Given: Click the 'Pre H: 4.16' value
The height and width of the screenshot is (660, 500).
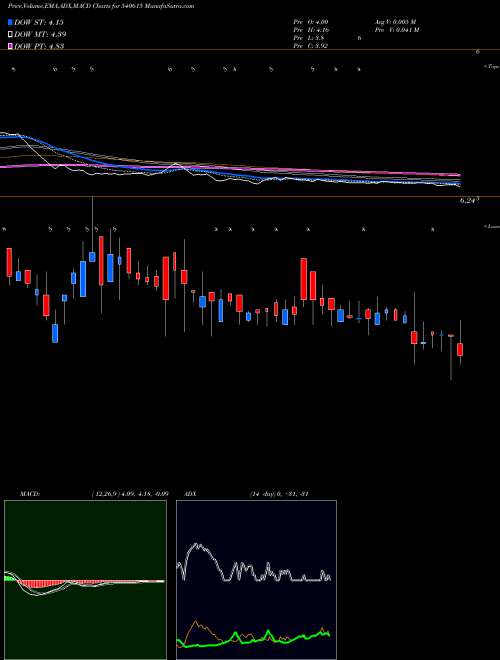Looking at the screenshot, I should point(311,29).
